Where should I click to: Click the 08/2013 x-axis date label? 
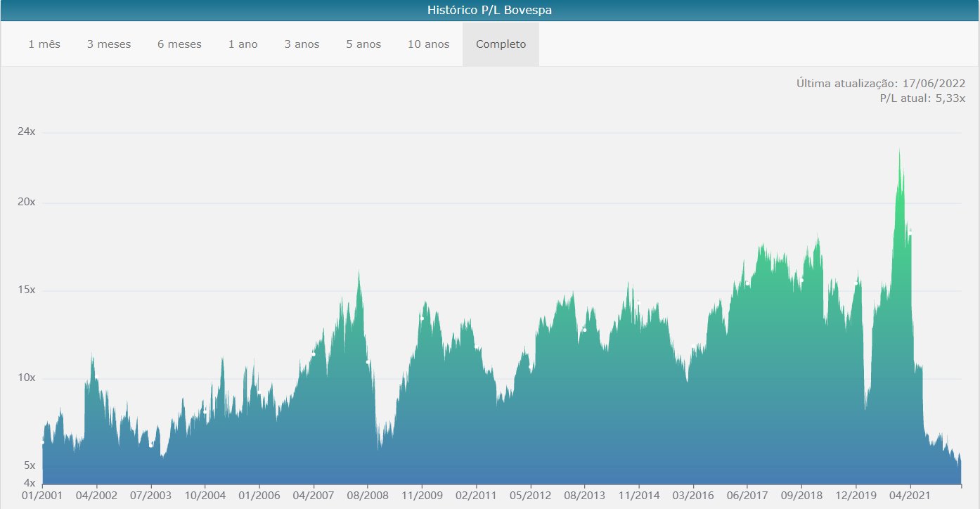584,496
